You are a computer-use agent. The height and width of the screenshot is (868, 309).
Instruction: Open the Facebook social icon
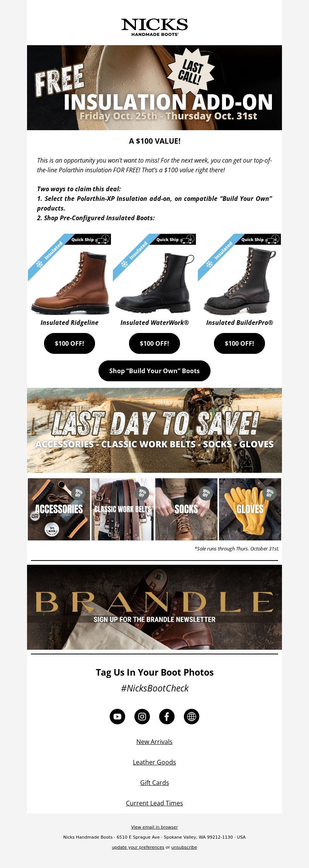tap(167, 717)
